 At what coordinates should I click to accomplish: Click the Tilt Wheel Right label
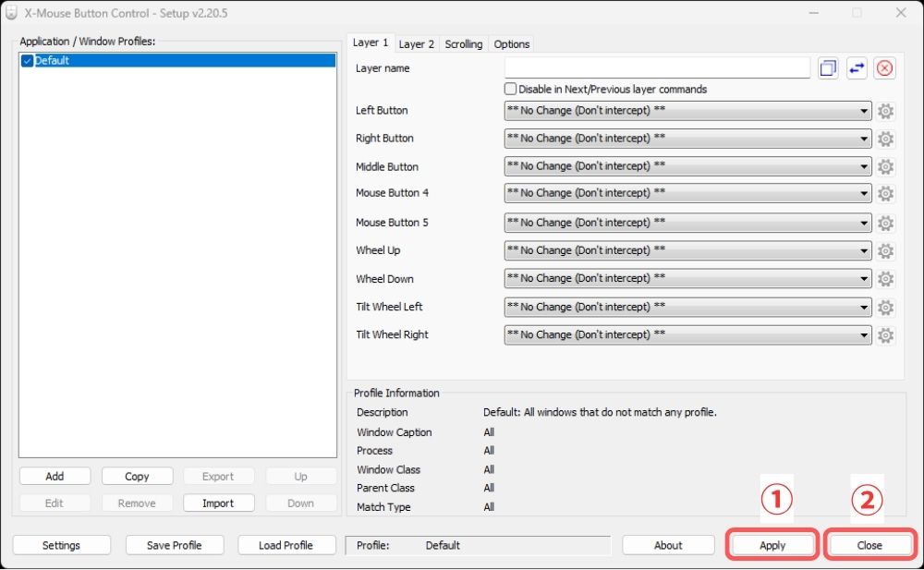pyautogui.click(x=392, y=334)
